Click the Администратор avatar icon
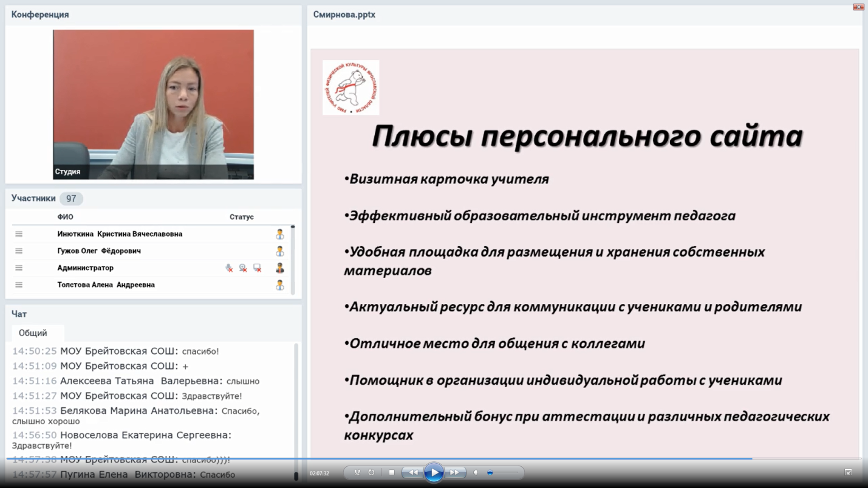The height and width of the screenshot is (488, 868). [279, 268]
